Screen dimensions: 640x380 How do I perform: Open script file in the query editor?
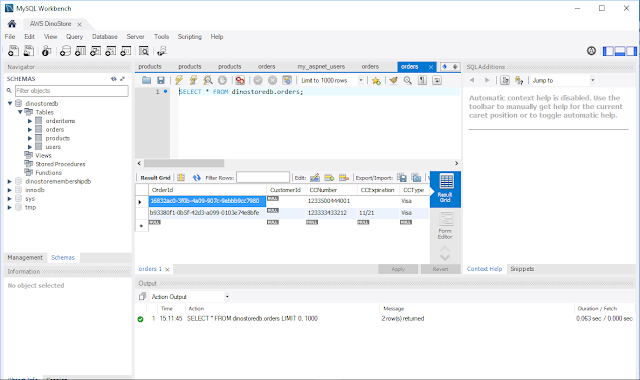pos(146,80)
